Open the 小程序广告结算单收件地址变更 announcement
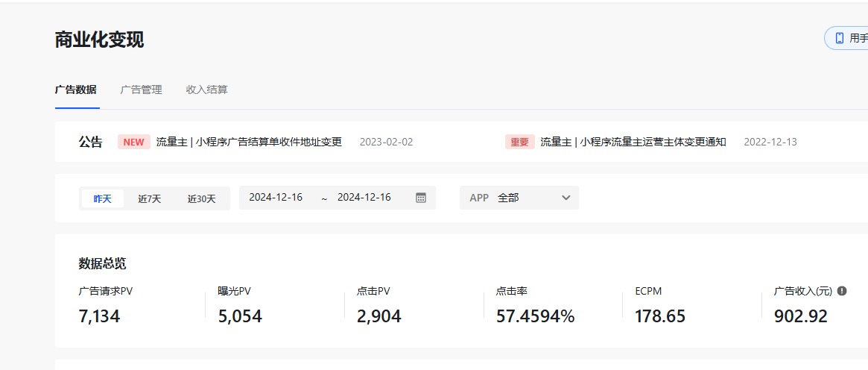The width and height of the screenshot is (868, 370). click(249, 142)
